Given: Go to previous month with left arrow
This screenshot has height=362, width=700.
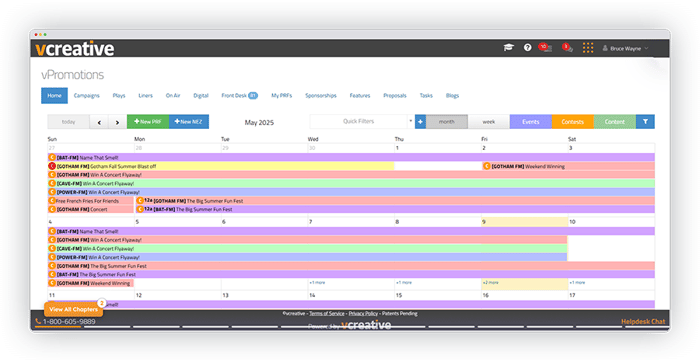Looking at the screenshot, I should (x=99, y=122).
